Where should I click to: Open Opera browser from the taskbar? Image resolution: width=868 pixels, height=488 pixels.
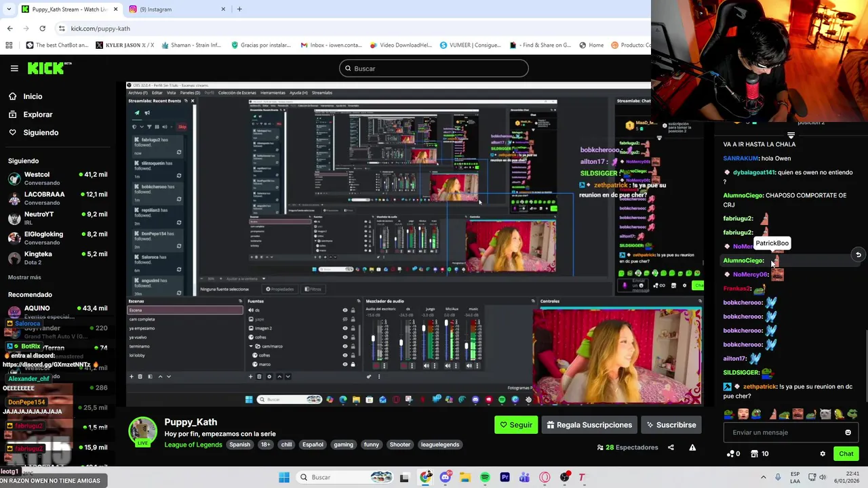[x=545, y=477]
